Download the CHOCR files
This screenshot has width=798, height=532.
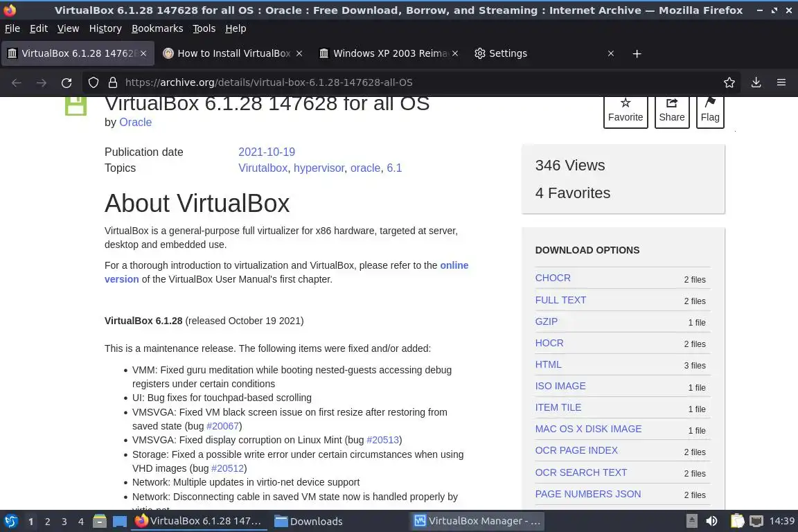[x=553, y=278]
